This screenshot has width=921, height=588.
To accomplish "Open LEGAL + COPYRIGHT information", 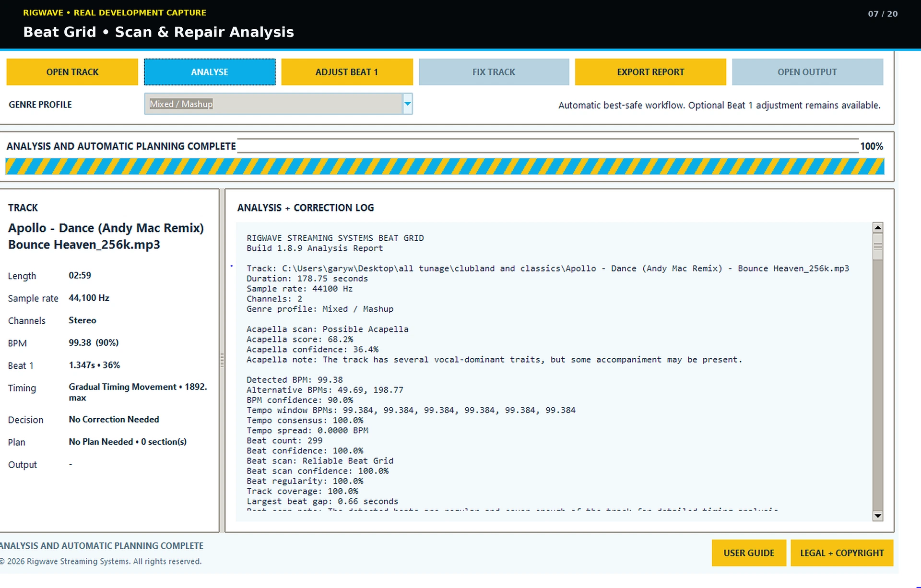I will click(x=842, y=553).
